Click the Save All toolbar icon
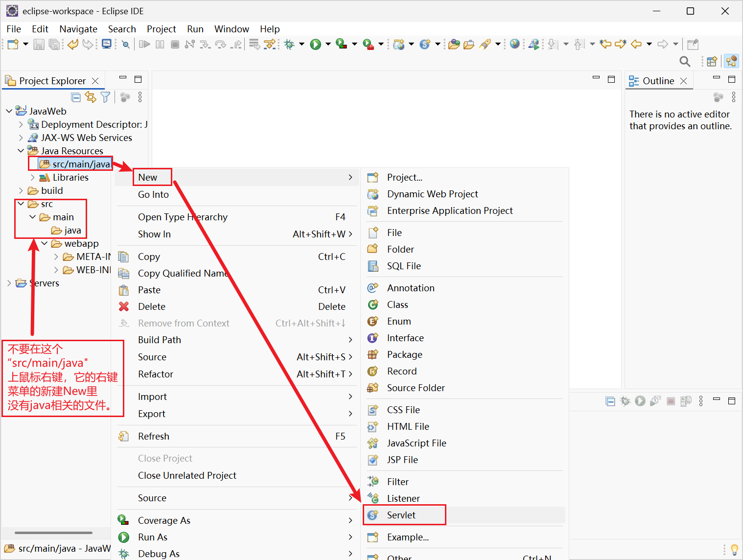The image size is (743, 560). [54, 45]
